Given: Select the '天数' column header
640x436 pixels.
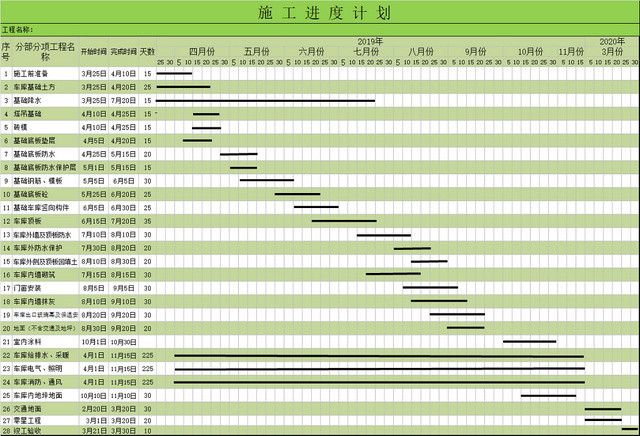Looking at the screenshot, I should pos(147,52).
